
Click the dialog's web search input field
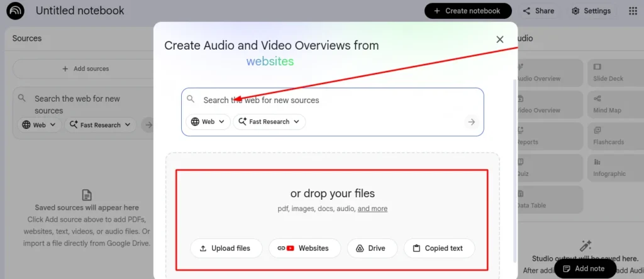333,100
